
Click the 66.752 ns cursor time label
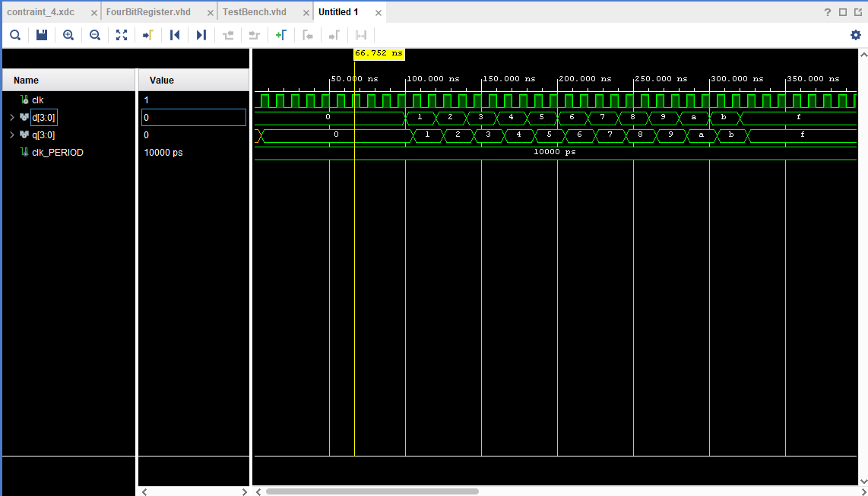point(379,54)
